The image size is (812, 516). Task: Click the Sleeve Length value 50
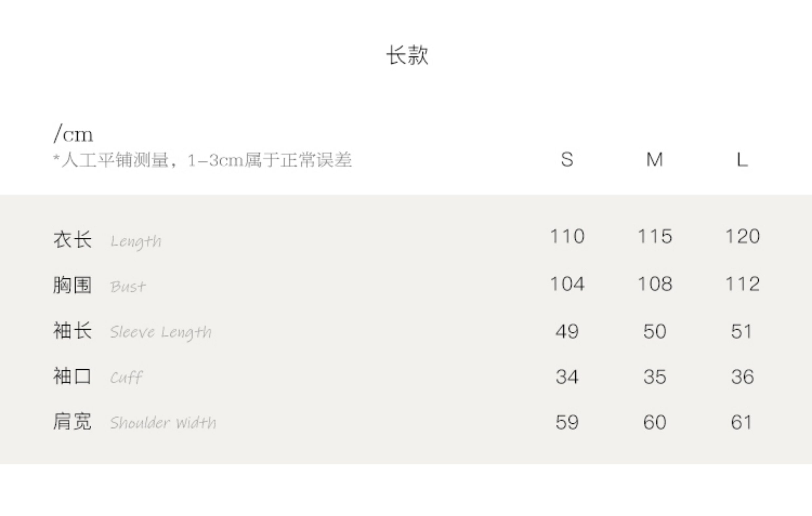pyautogui.click(x=655, y=332)
